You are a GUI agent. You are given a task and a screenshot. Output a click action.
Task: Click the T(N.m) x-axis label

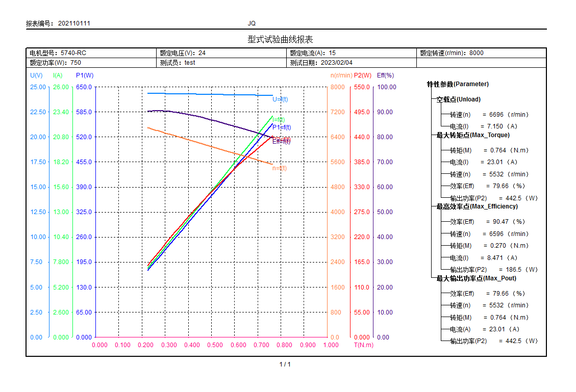pos(363,345)
